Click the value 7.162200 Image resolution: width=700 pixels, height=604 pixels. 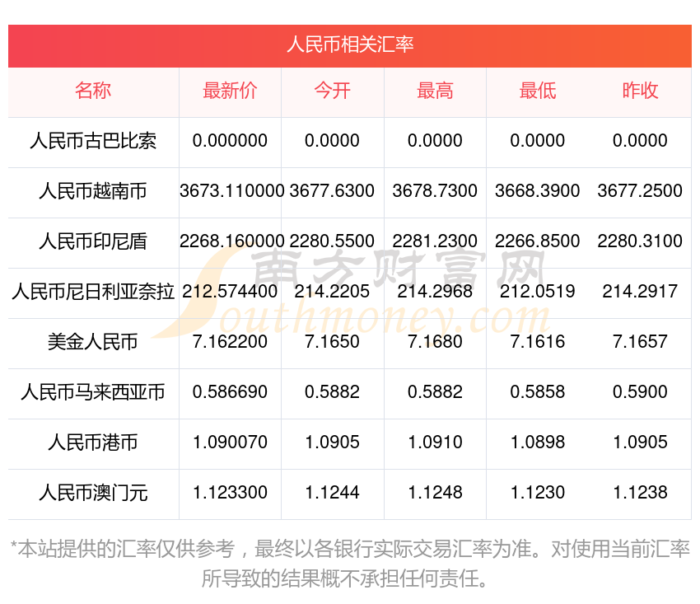pyautogui.click(x=230, y=342)
